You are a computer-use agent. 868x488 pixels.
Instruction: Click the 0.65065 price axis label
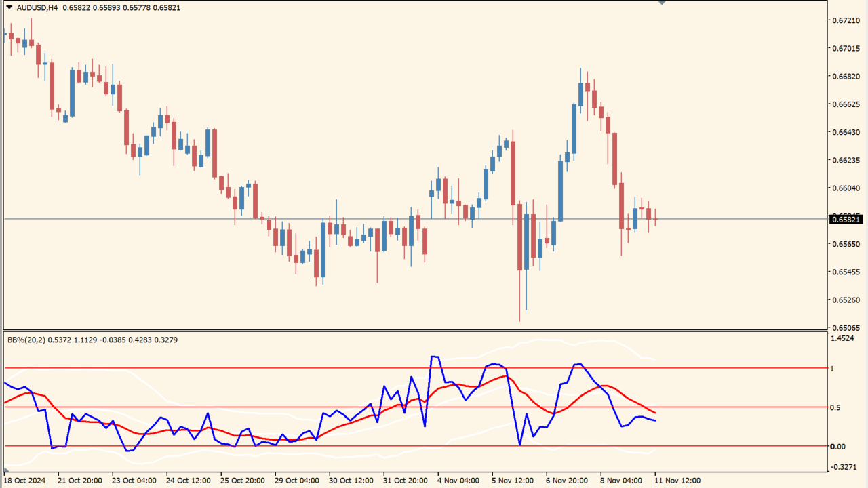tap(845, 327)
